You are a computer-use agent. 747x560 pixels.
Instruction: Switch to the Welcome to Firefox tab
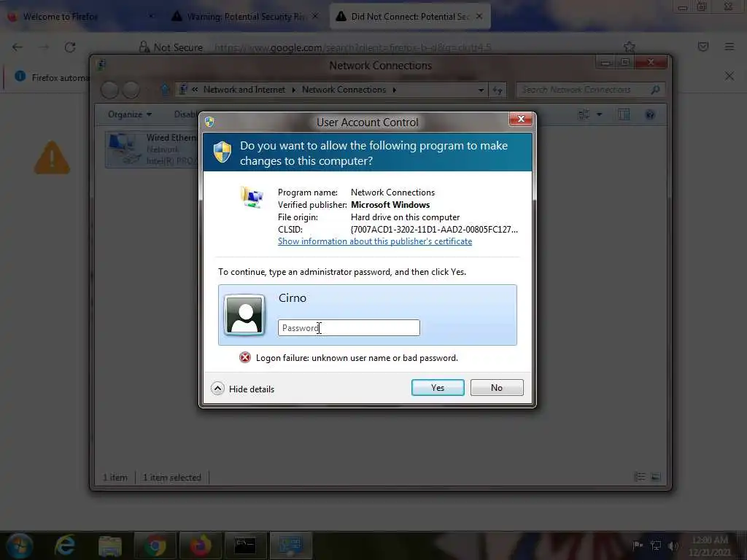point(79,17)
